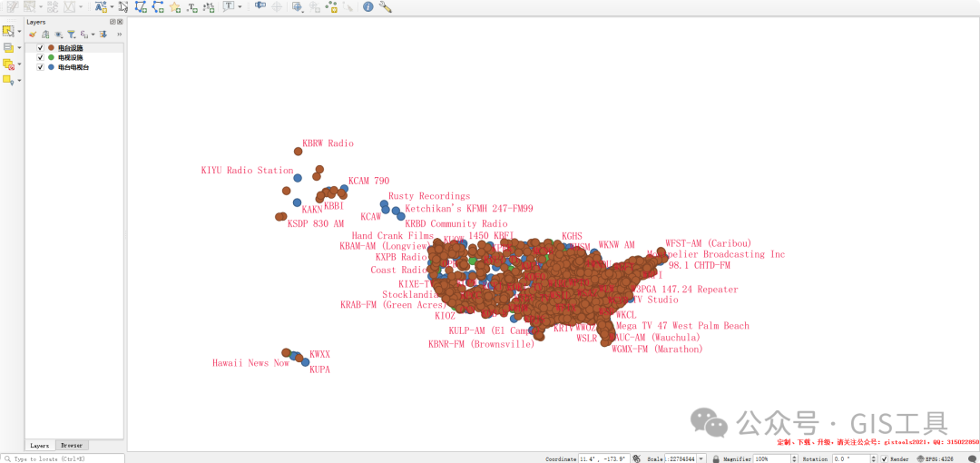Uncheck the 电视设施 layer visibility checkbox
Screen dimensions: 980x463
(40, 57)
